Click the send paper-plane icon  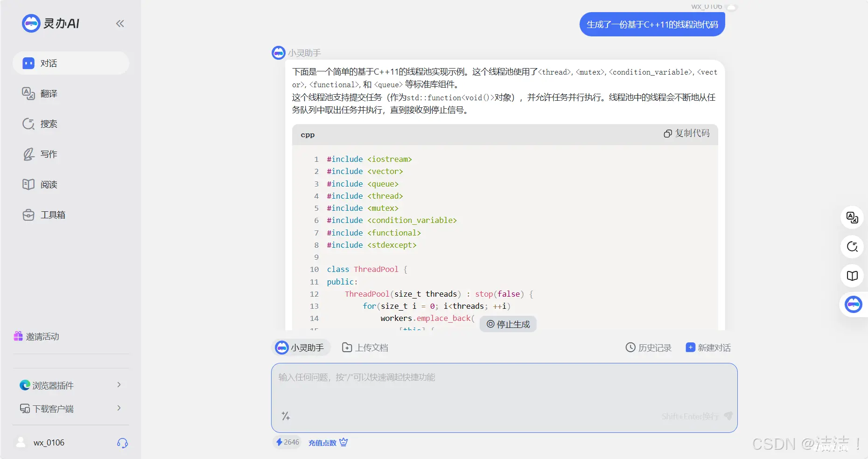(x=728, y=416)
